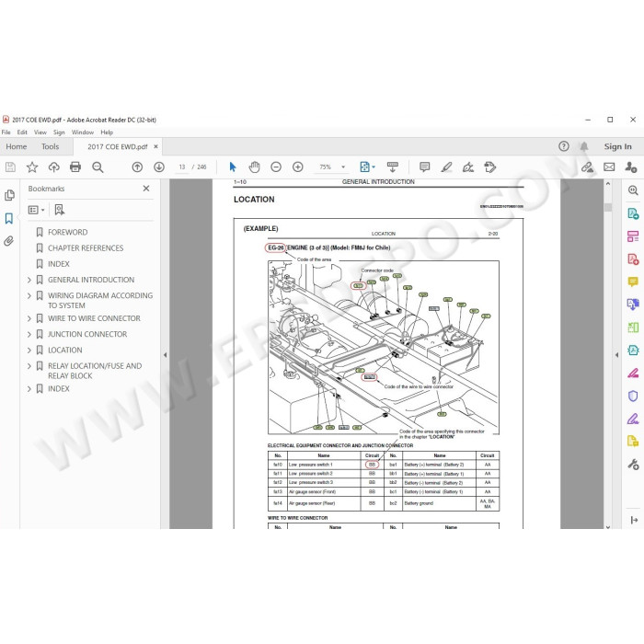This screenshot has width=644, height=644.
Task: Close the Bookmarks panel
Action: coord(146,188)
